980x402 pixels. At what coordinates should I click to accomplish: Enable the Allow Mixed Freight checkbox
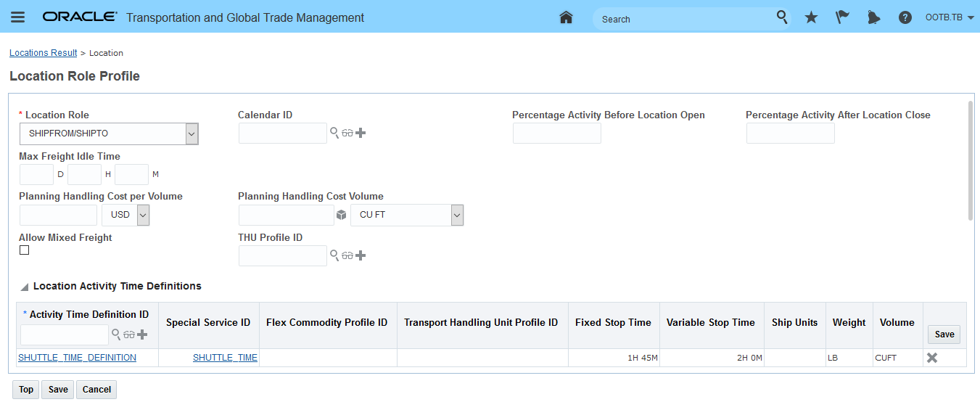(x=25, y=250)
